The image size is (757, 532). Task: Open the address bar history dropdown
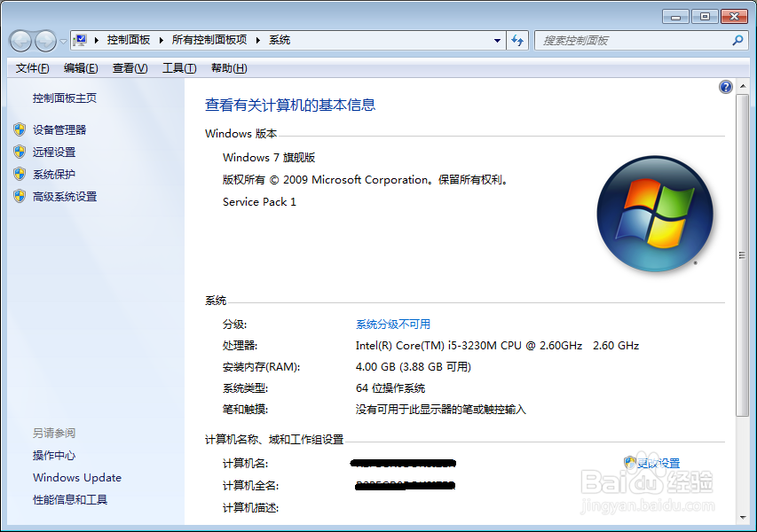point(497,41)
